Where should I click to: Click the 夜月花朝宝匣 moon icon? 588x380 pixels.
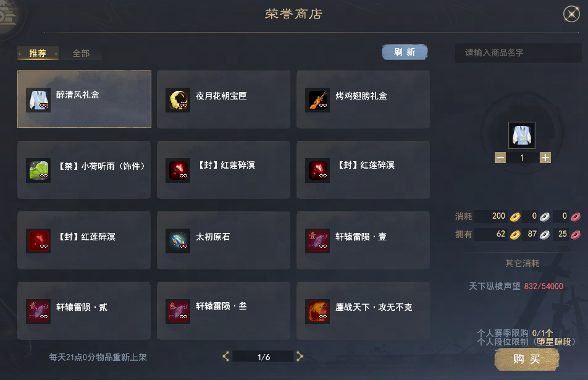(178, 100)
